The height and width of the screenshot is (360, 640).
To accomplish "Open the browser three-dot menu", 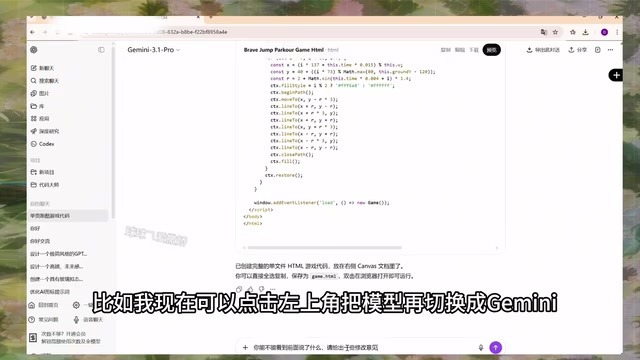I will click(x=617, y=32).
